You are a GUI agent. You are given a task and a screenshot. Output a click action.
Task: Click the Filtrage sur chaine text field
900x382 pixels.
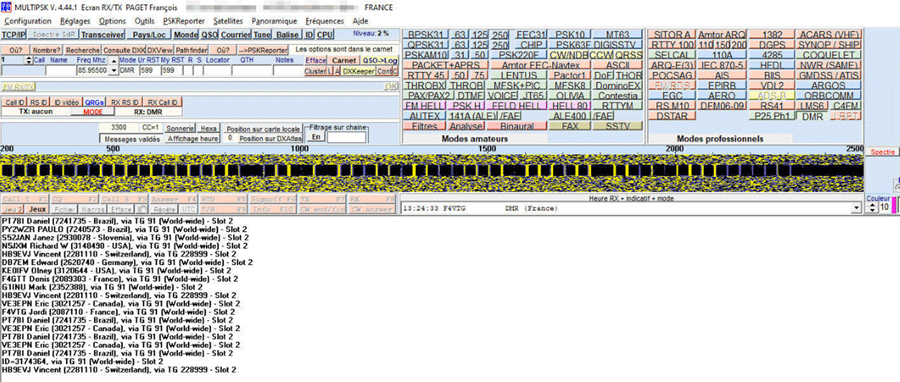(346, 137)
